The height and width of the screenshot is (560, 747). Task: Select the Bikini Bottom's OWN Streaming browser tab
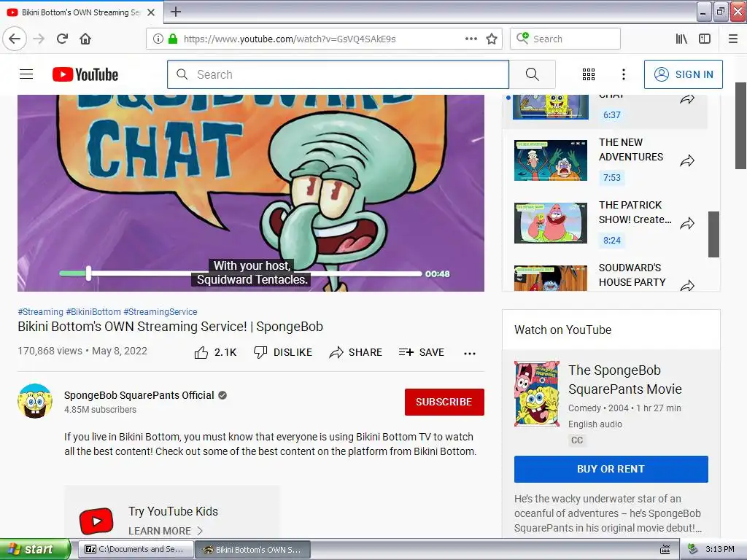(x=82, y=12)
